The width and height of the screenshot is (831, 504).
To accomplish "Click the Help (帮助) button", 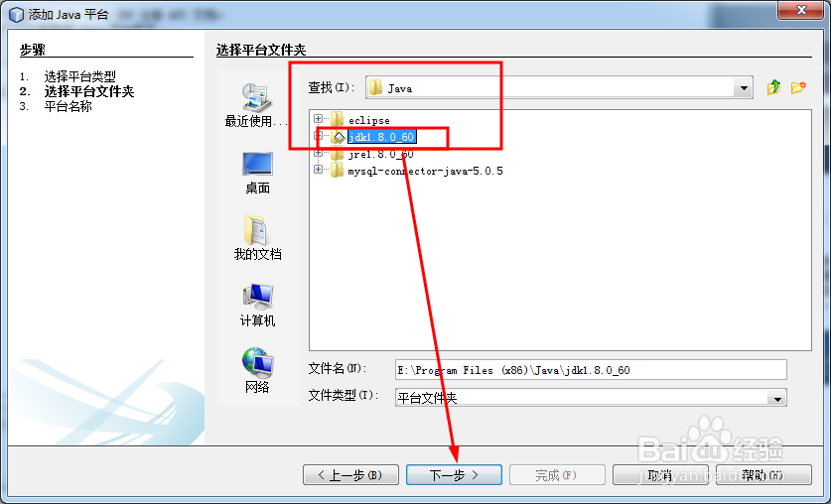I will (763, 475).
